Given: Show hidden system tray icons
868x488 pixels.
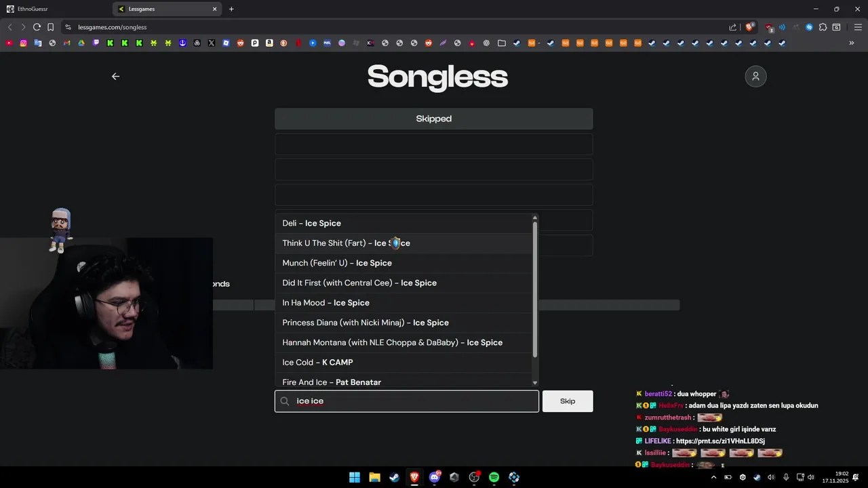Looking at the screenshot, I should (713, 477).
